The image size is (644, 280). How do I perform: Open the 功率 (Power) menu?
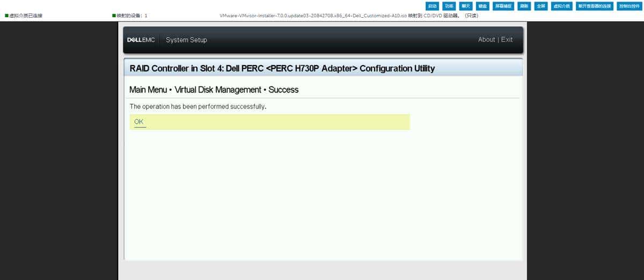click(449, 6)
